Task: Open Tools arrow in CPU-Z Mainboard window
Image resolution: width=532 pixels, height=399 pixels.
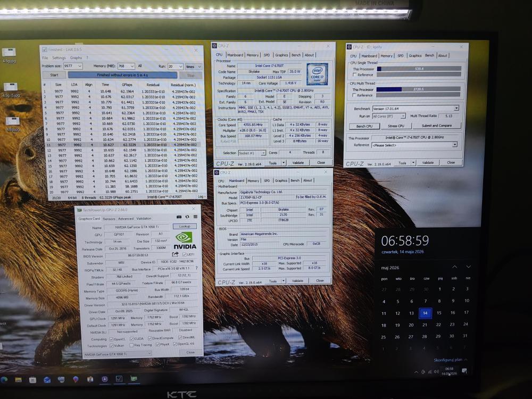Action: coord(284,281)
